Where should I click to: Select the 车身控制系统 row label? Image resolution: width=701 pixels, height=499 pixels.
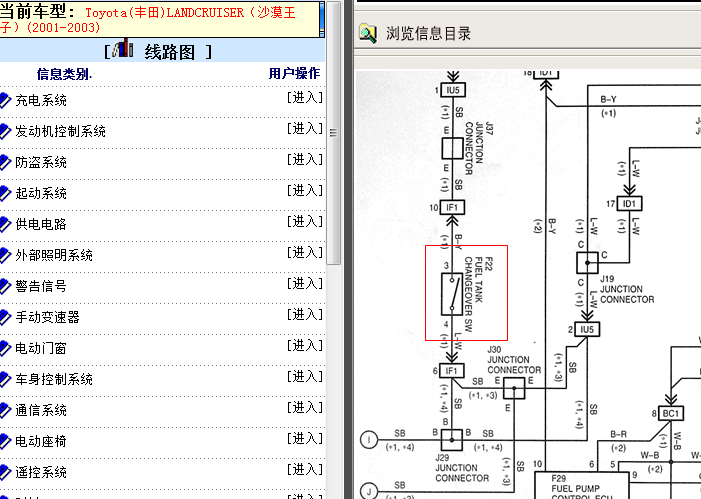54,379
